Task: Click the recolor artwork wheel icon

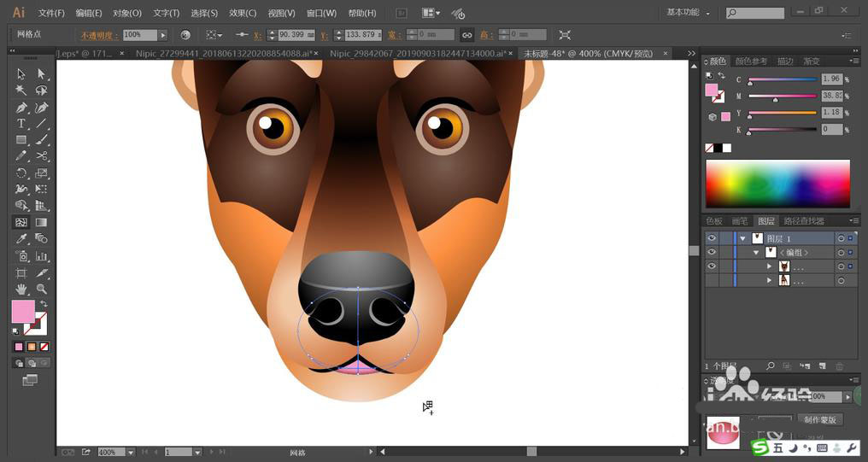Action: pyautogui.click(x=185, y=35)
